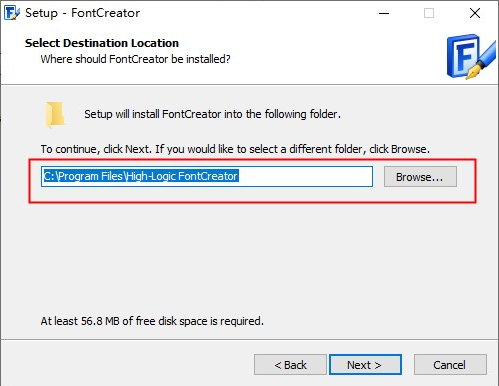
Task: Click the highlighted C:\Program Files path text
Action: [141, 176]
